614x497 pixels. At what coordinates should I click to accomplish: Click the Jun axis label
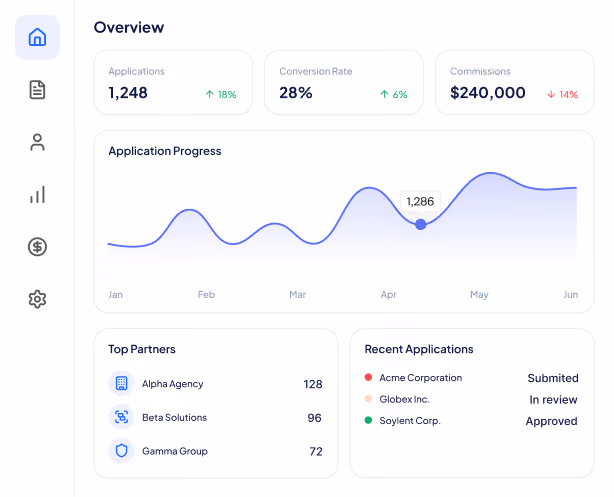tap(571, 295)
